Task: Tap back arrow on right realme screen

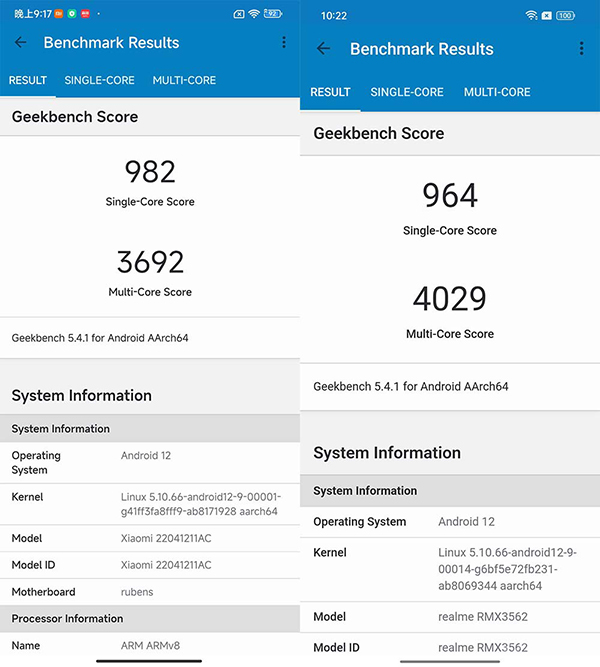Action: 323,49
